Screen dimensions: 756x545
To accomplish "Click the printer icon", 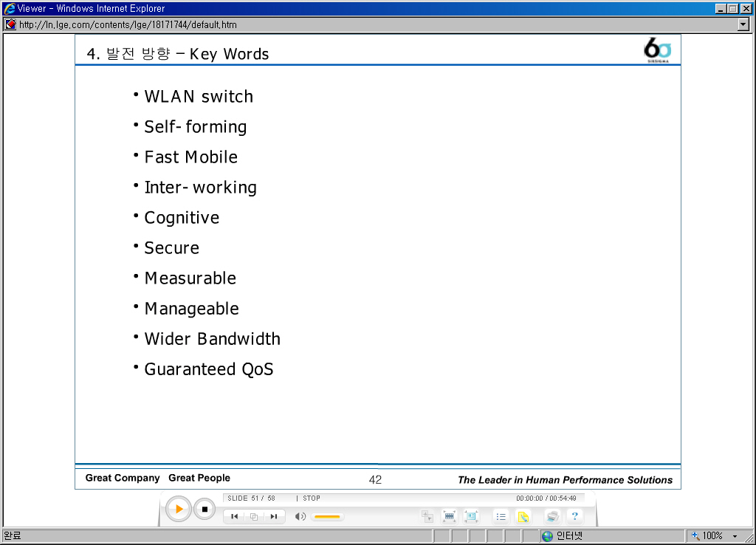I will pyautogui.click(x=552, y=517).
